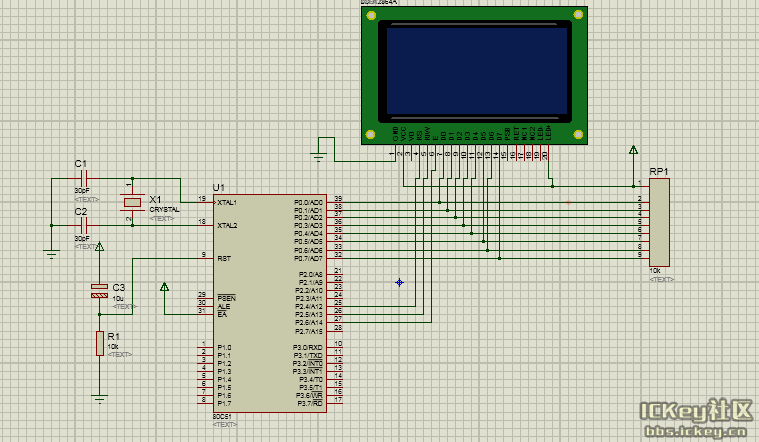Click the P3.0/RXD pin label
This screenshot has width=759, height=442.
point(308,348)
